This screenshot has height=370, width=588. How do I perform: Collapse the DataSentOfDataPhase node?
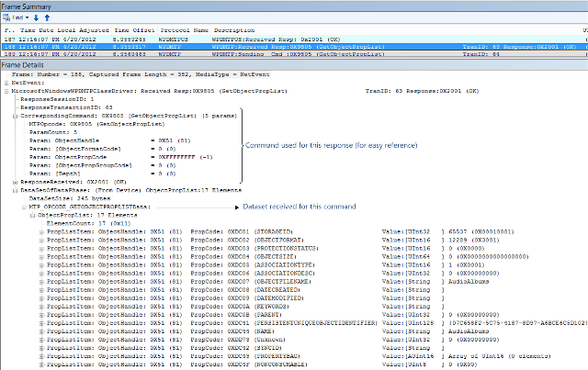coord(15,191)
